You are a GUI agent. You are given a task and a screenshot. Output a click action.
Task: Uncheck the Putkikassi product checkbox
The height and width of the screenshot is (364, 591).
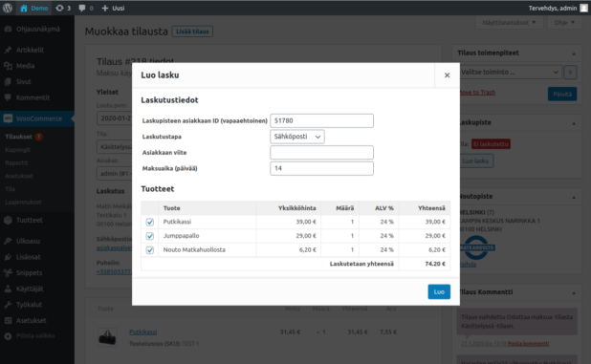149,222
